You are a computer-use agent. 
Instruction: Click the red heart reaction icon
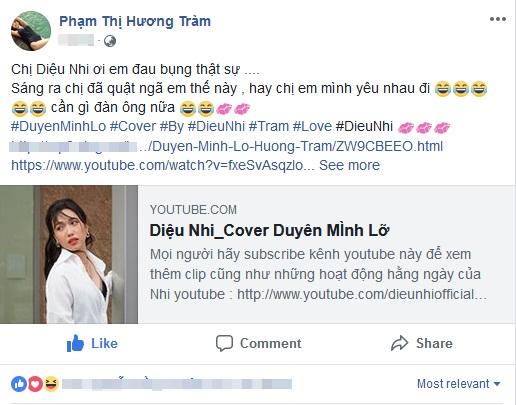35,384
